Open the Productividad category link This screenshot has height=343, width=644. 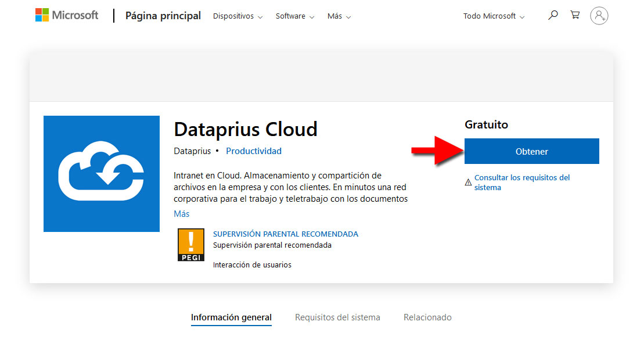pos(254,151)
